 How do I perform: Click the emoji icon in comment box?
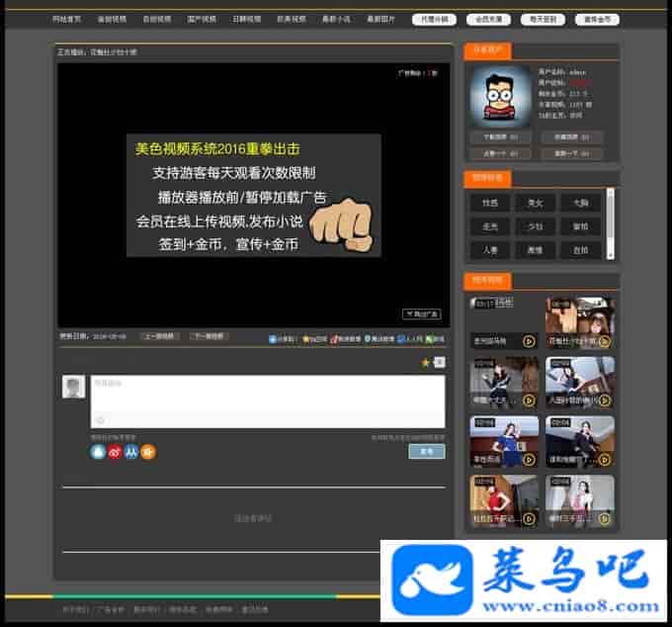(x=100, y=420)
